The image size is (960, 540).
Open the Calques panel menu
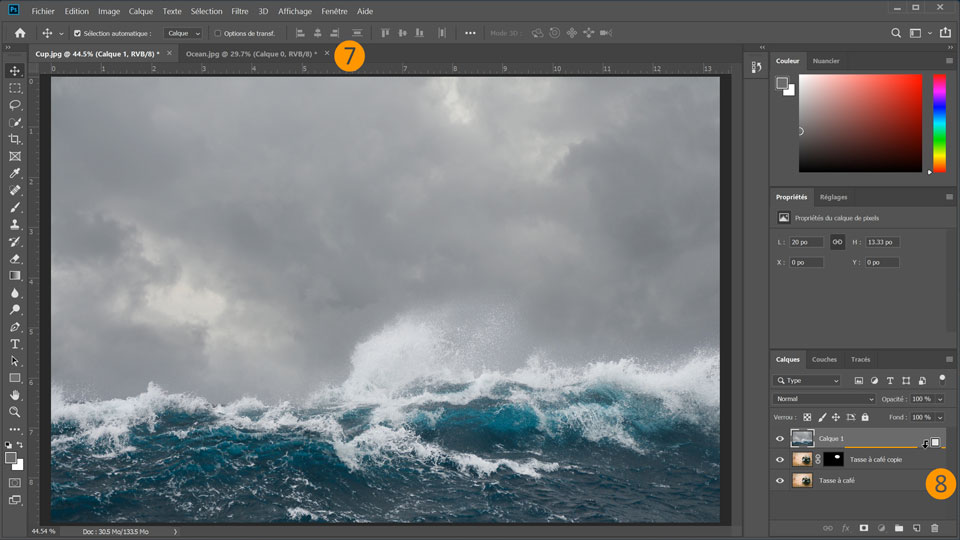tap(949, 359)
